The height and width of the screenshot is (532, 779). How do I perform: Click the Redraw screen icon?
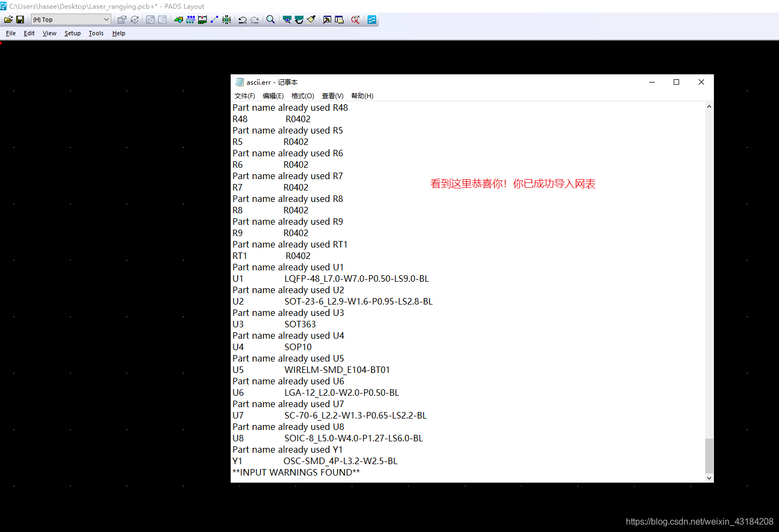[299, 20]
